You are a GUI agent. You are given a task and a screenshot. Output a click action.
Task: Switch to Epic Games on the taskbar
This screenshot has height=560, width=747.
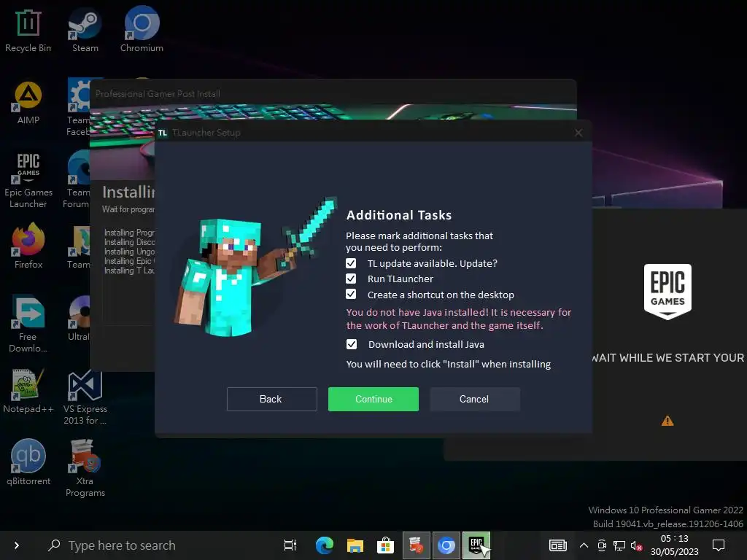(x=476, y=545)
